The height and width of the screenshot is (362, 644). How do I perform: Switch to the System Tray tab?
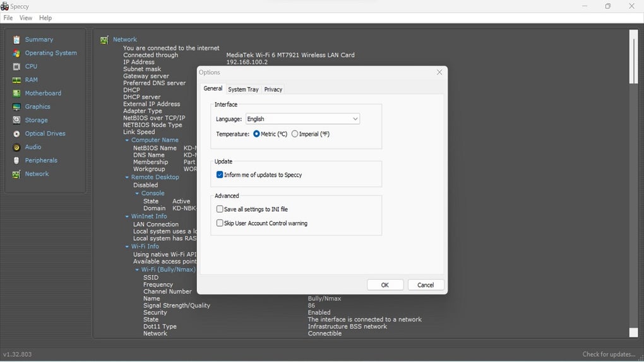[x=243, y=90]
